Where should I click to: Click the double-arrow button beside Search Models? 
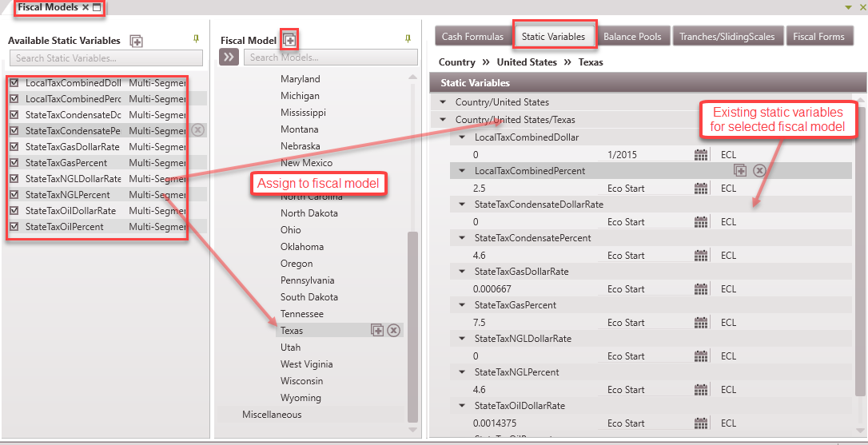tap(229, 57)
